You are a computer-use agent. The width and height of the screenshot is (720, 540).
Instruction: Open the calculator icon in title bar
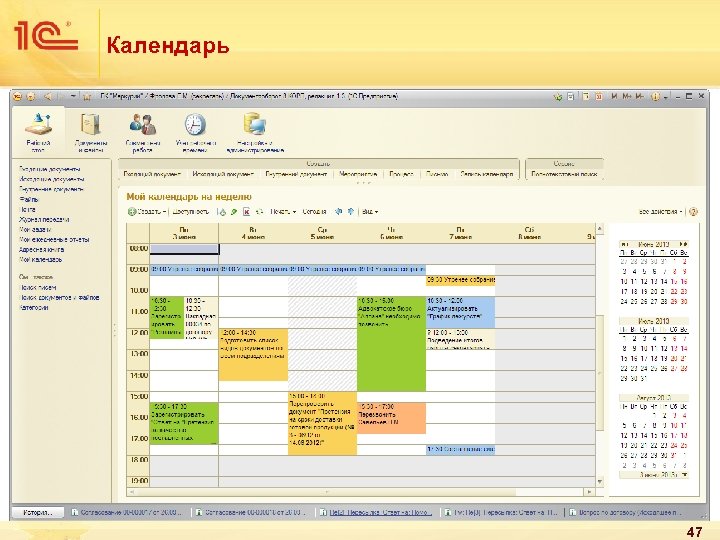pyautogui.click(x=586, y=96)
